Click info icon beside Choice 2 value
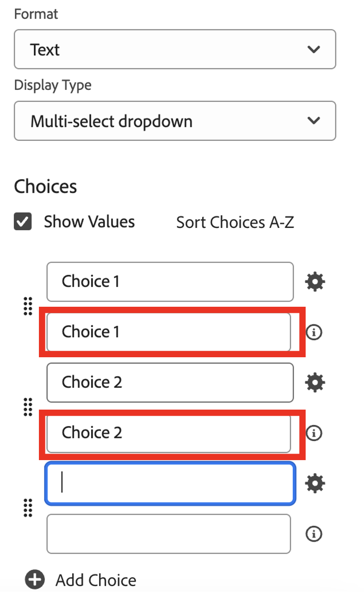Viewport: 364px width, 607px height. point(314,433)
